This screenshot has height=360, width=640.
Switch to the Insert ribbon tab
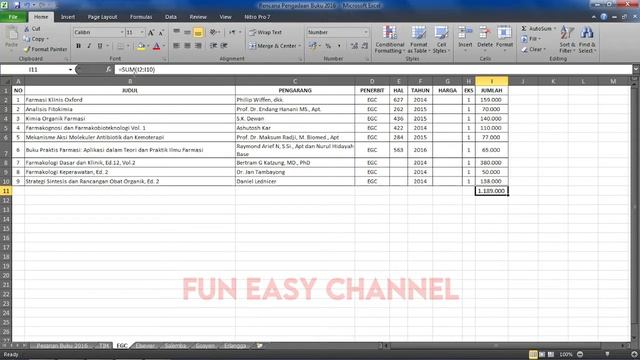coord(68,17)
